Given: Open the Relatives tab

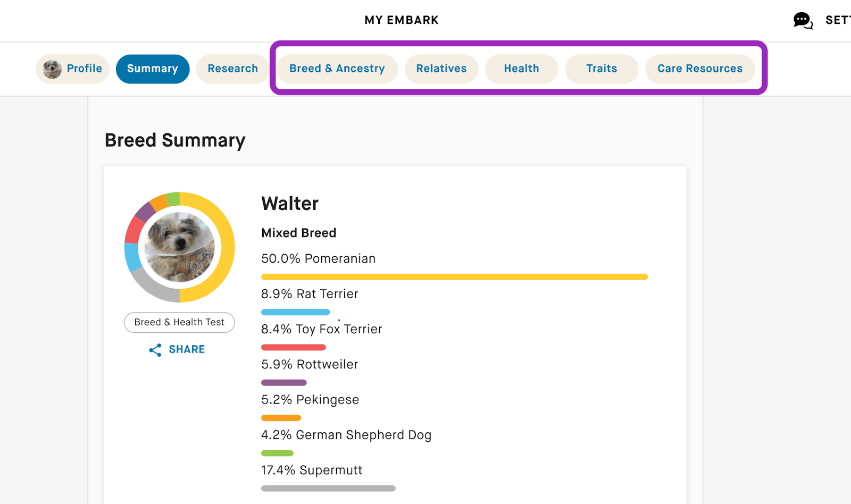Looking at the screenshot, I should click(x=441, y=69).
